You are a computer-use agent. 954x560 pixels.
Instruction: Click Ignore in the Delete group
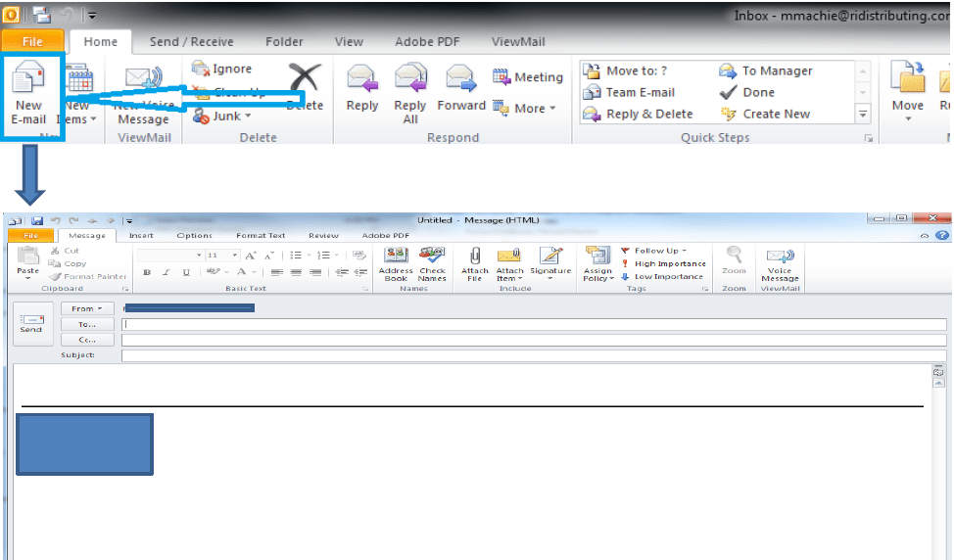pyautogui.click(x=222, y=69)
